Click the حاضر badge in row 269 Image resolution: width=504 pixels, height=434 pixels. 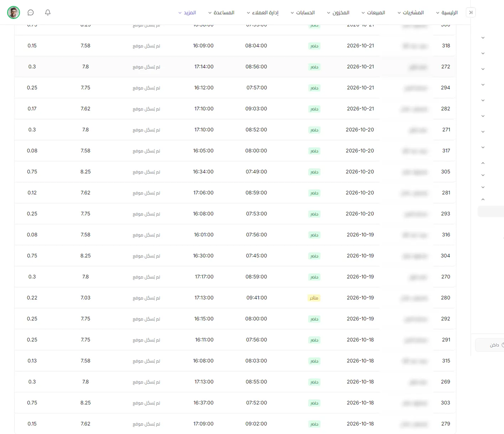pyautogui.click(x=314, y=382)
